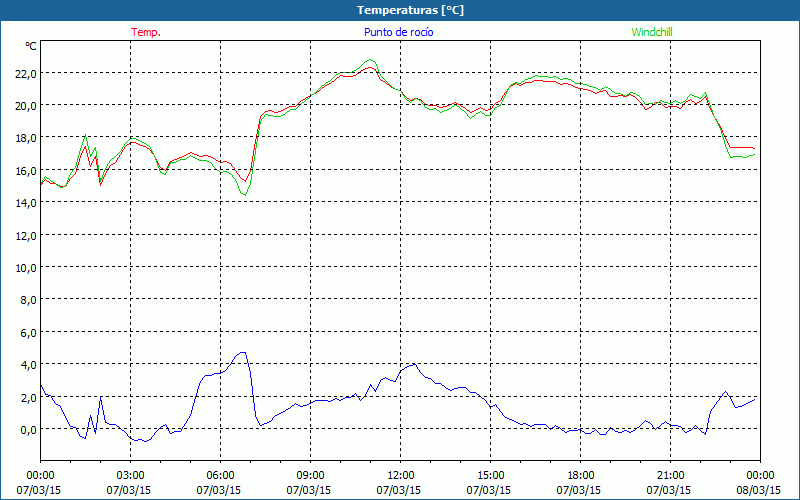This screenshot has width=800, height=500.
Task: Click the 2,0 y-axis value
Action: coord(29,397)
